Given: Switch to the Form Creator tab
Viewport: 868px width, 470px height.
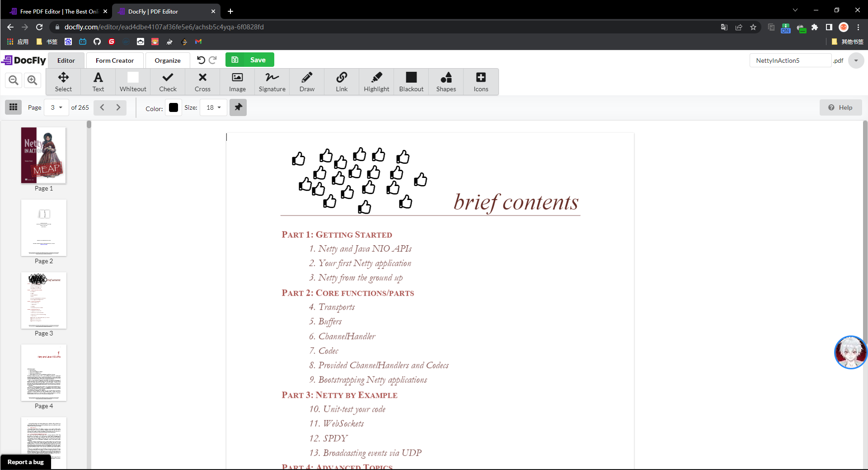Looking at the screenshot, I should 115,60.
